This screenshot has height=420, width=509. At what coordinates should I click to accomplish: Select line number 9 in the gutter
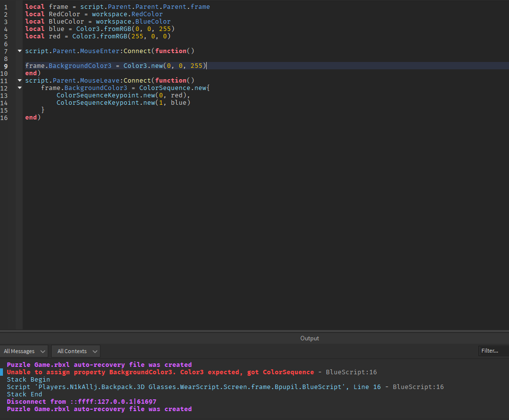point(5,65)
